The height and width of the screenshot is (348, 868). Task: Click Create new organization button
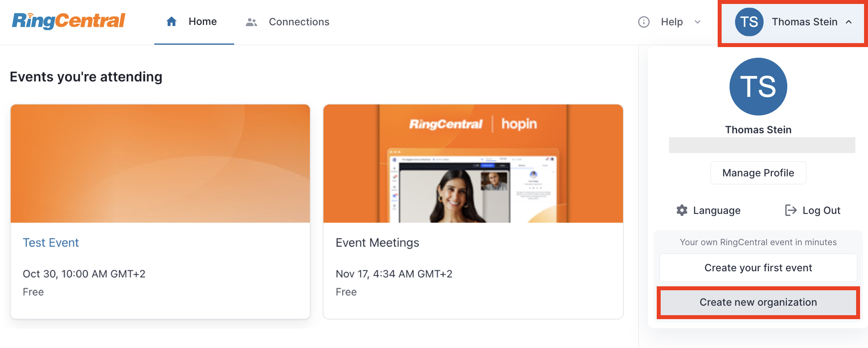point(758,302)
